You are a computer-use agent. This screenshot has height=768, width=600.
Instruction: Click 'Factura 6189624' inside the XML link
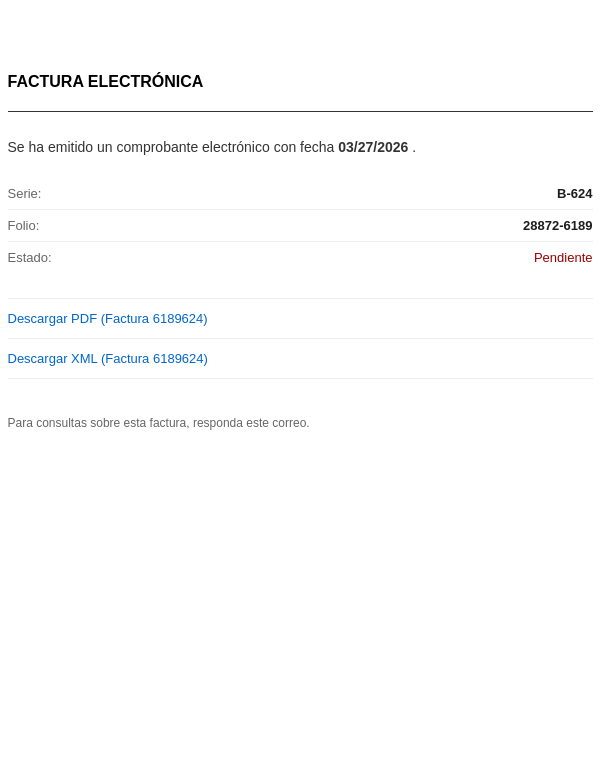coord(154,359)
